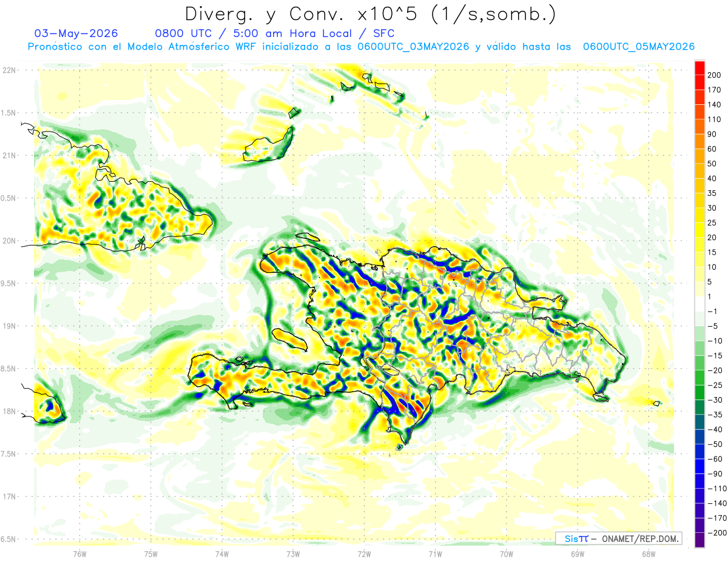
Task: Click the 18N latitude axis label
Action: (9, 411)
